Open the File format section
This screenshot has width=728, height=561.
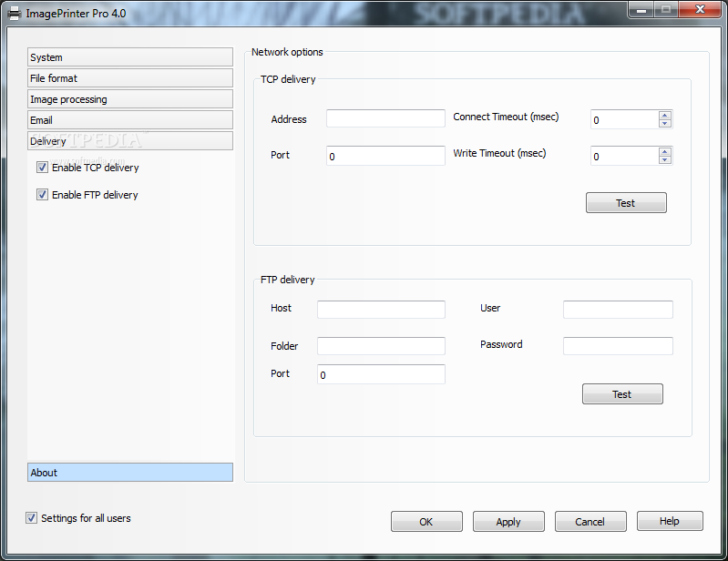point(130,78)
